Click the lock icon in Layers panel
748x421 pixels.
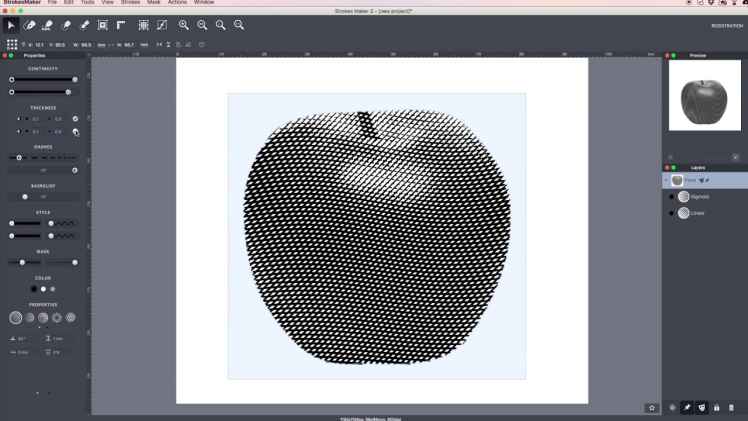click(x=716, y=408)
